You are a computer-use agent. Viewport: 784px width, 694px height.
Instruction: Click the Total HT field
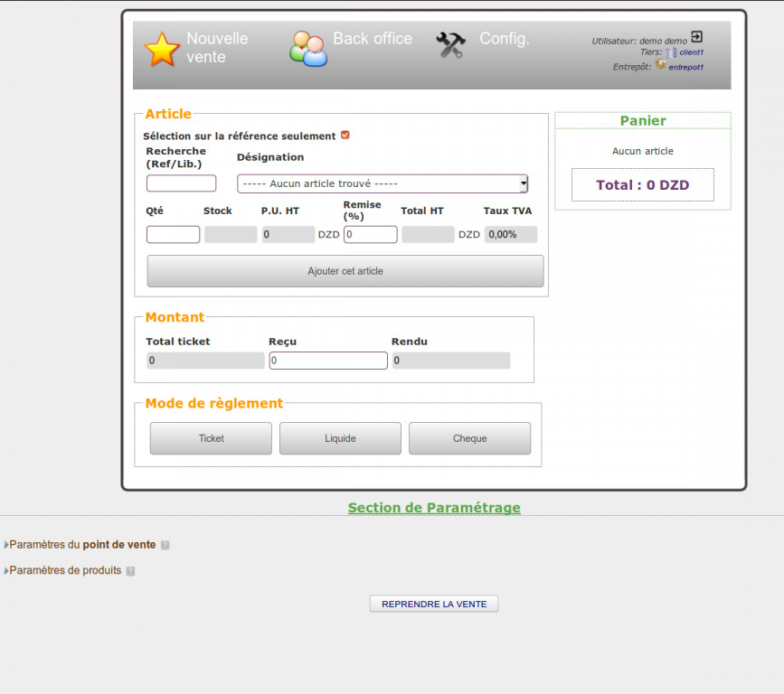(x=428, y=234)
